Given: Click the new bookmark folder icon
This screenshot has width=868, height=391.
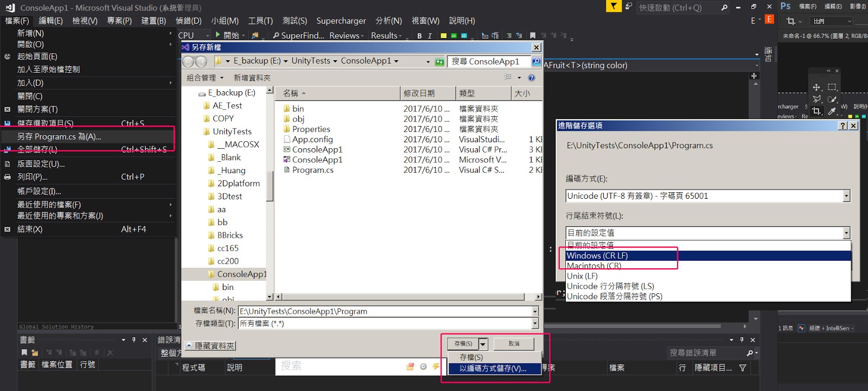Looking at the screenshot, I should (35, 352).
